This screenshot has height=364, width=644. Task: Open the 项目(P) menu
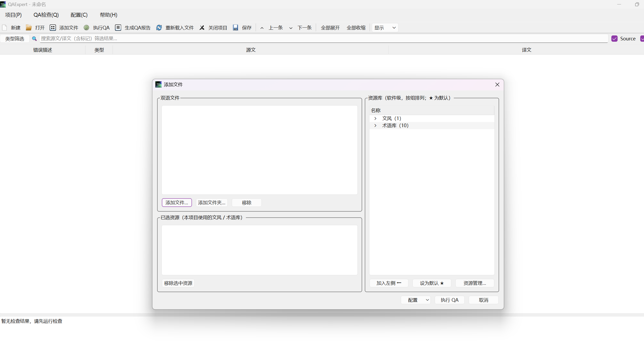13,15
